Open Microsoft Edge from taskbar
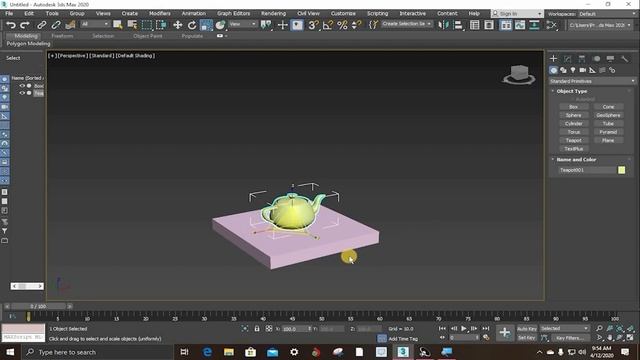 click(x=207, y=352)
